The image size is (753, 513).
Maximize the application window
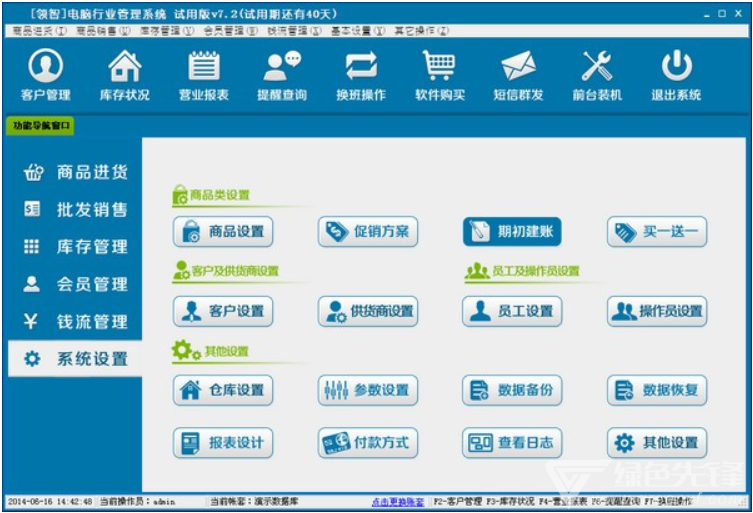722,14
